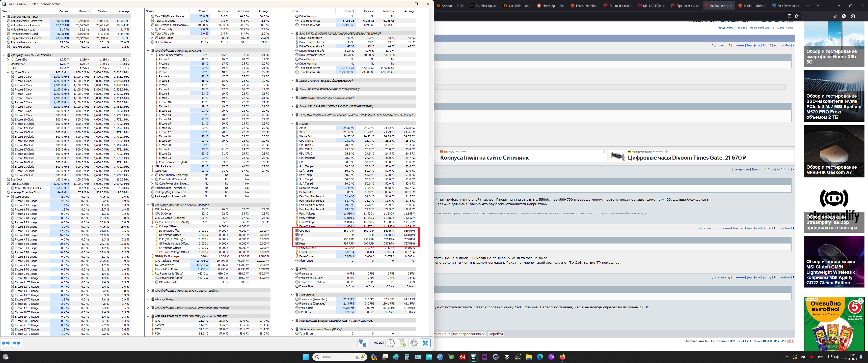Screen dimensions: 868x363
Task: Bookmark this page with the star icon
Action: coord(797,16)
